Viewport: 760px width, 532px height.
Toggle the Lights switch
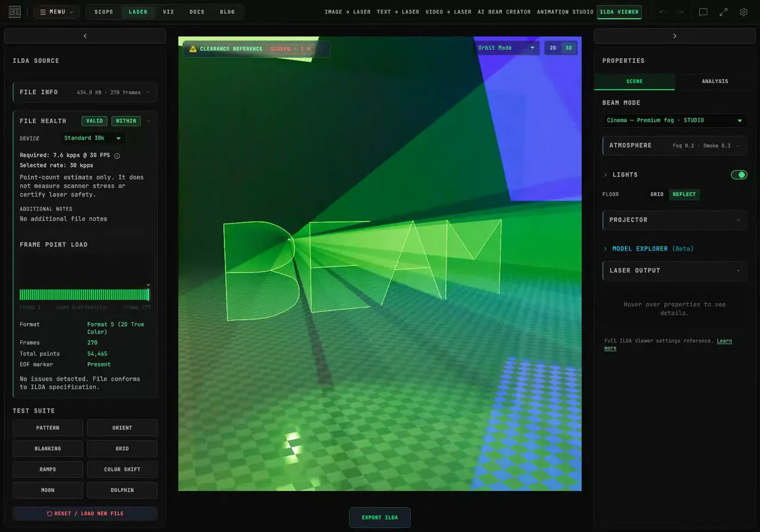pos(739,175)
